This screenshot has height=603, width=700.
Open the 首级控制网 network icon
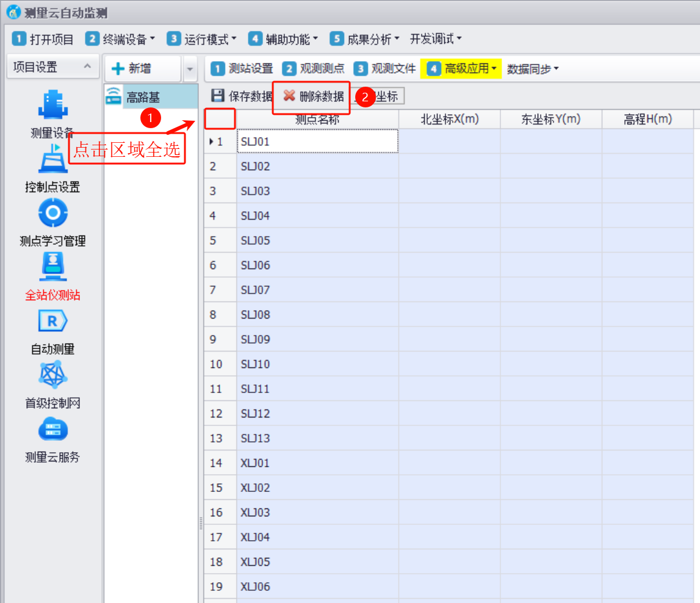[x=52, y=376]
